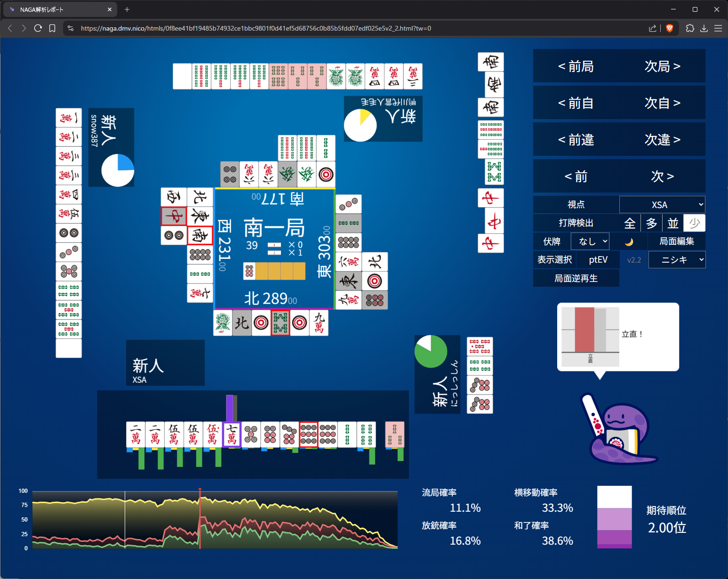The width and height of the screenshot is (728, 579).
Task: Go to next round with 次局
Action: pyautogui.click(x=662, y=66)
